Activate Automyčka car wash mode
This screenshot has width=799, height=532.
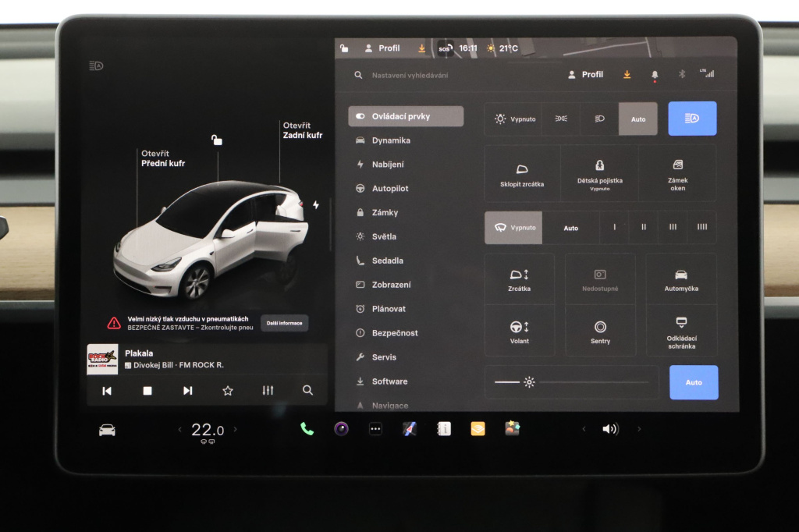click(x=681, y=280)
